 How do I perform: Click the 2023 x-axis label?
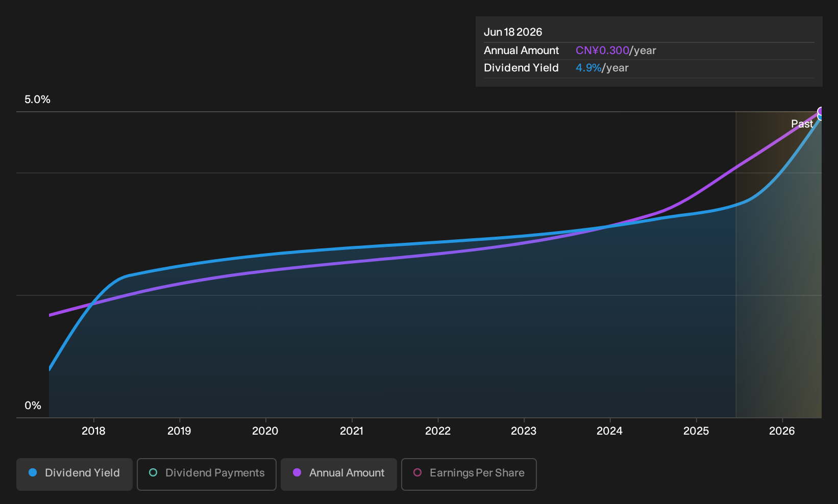coord(524,431)
